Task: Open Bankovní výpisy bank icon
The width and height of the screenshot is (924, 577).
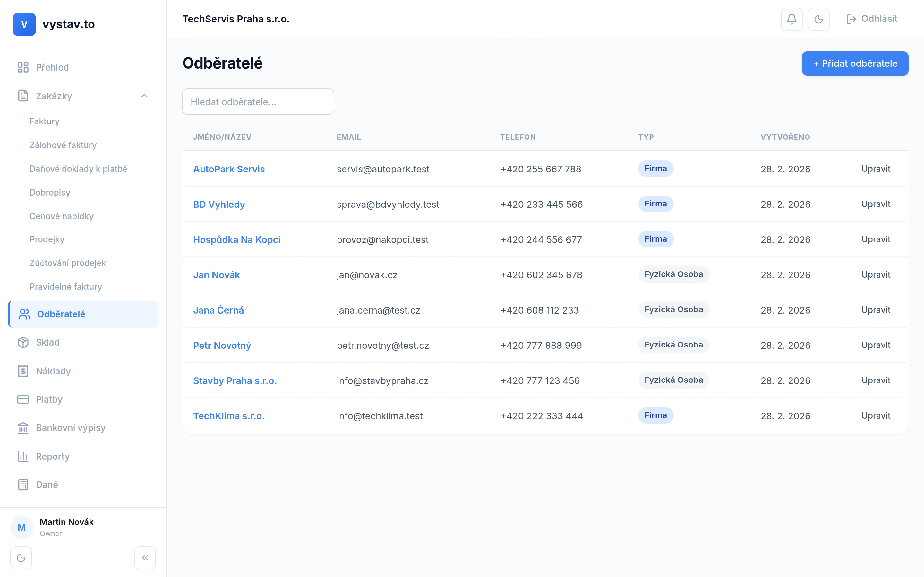Action: (x=23, y=428)
